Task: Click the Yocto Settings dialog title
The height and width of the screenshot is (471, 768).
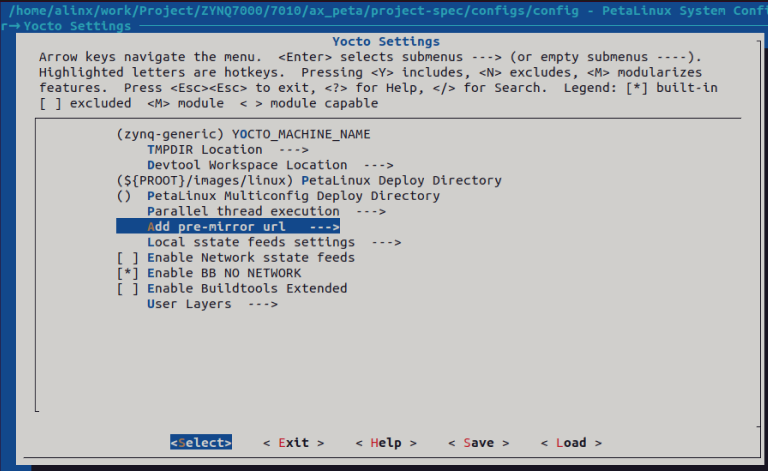Action: [x=386, y=42]
